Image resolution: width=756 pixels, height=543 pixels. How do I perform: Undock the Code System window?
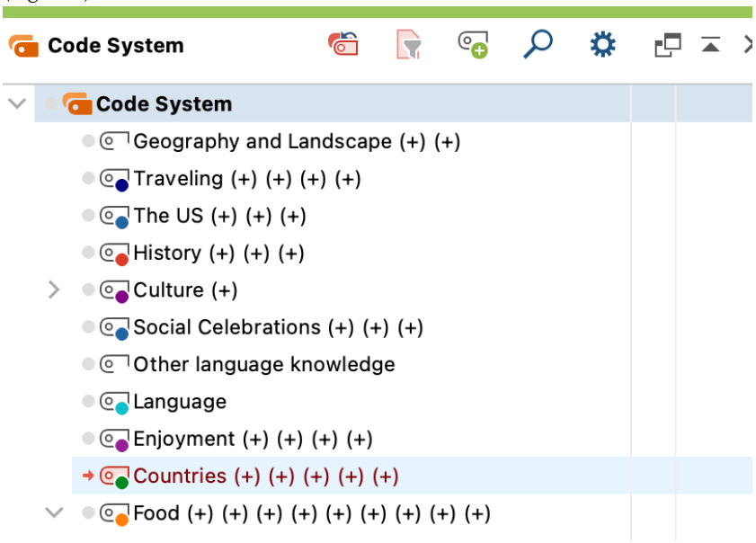[667, 45]
